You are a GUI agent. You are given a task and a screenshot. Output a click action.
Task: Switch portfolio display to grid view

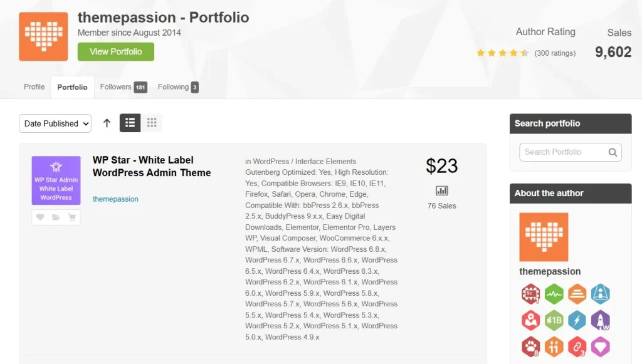(151, 123)
